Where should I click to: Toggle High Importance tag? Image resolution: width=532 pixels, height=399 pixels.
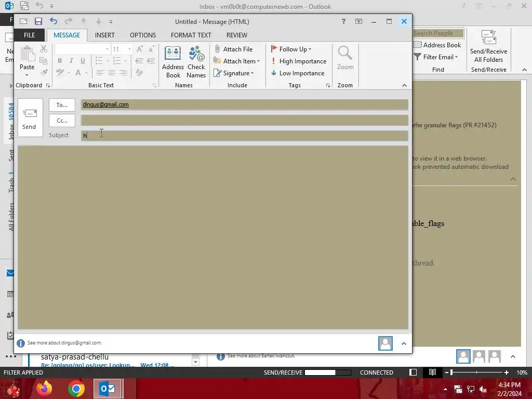[299, 61]
